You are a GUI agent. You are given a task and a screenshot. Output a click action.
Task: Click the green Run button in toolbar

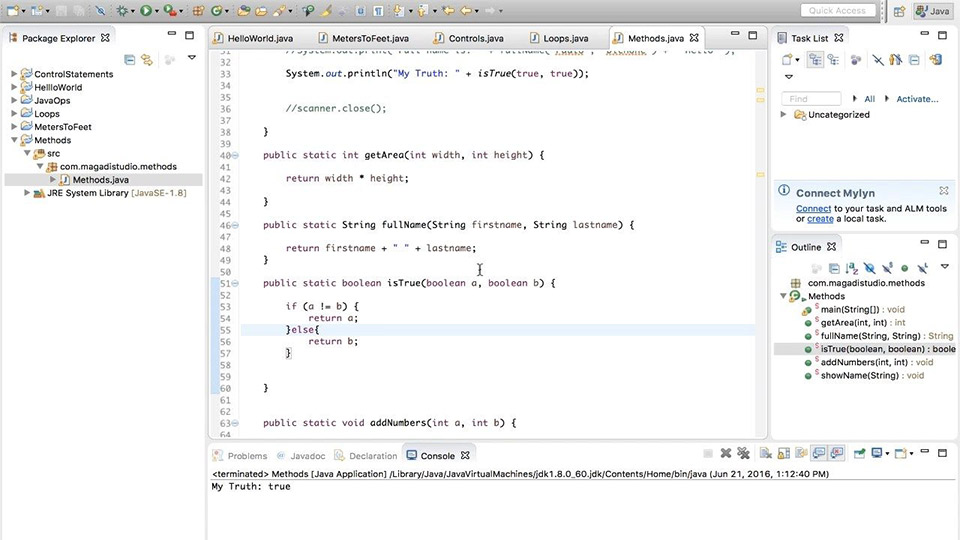tap(146, 10)
